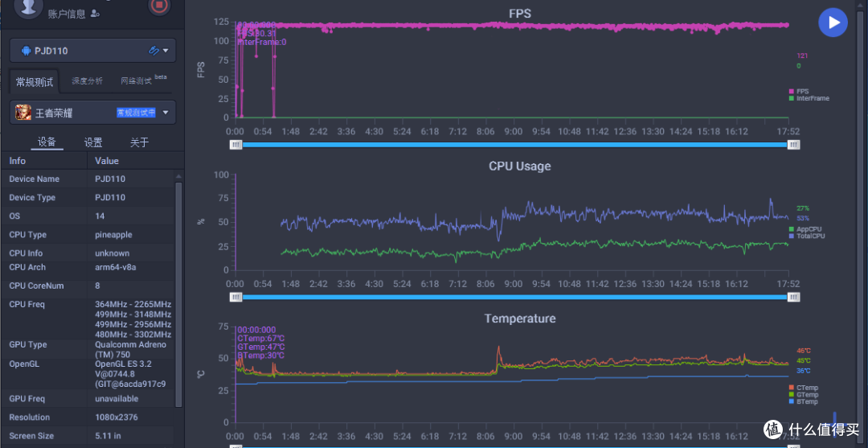Image resolution: width=868 pixels, height=448 pixels.
Task: Toggle the InterFrame series legend
Action: pos(809,99)
